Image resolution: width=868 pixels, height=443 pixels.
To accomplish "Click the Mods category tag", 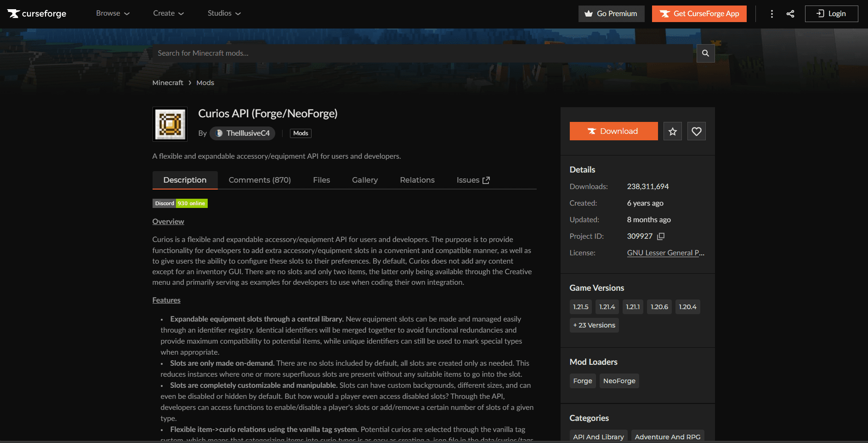I will click(301, 133).
